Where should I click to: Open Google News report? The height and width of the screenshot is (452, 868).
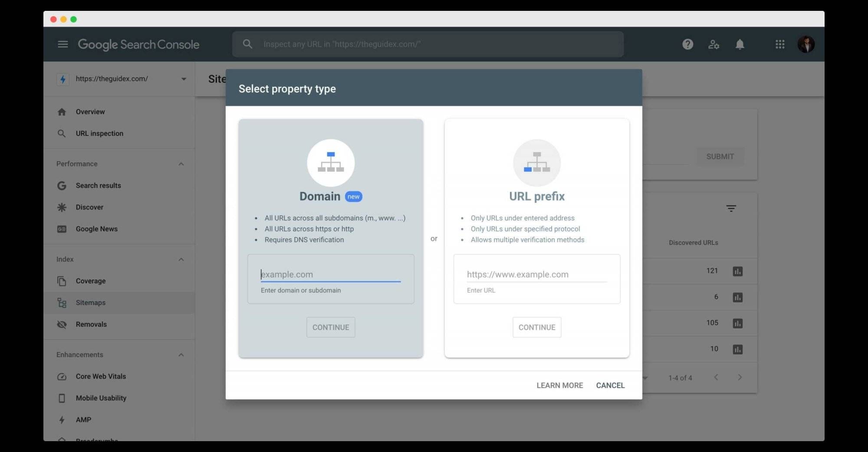[97, 229]
